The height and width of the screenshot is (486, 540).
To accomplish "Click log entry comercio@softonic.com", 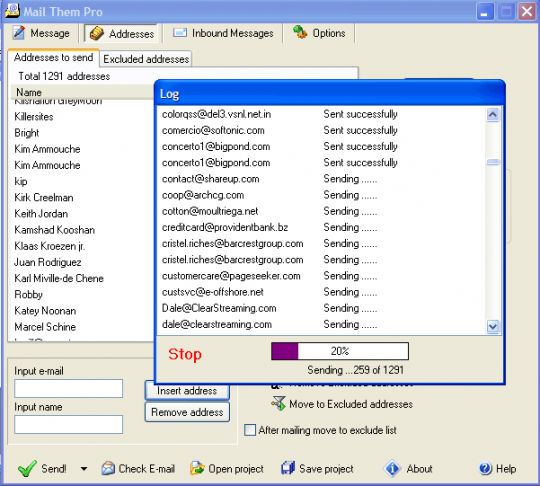I will [213, 130].
